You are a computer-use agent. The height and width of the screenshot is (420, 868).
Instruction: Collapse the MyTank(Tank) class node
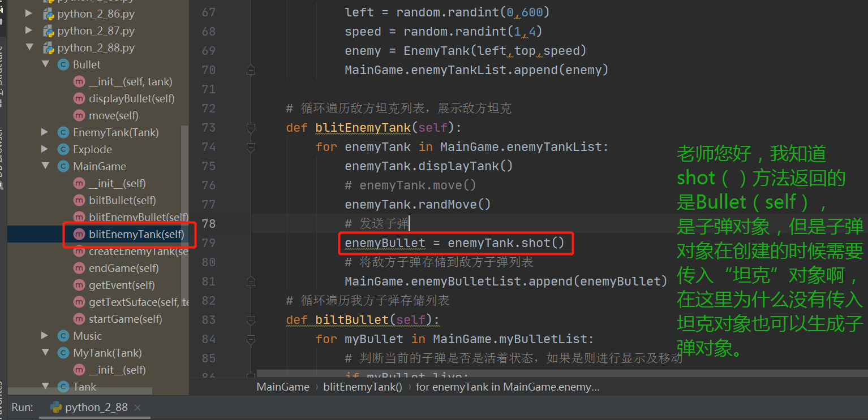click(45, 353)
